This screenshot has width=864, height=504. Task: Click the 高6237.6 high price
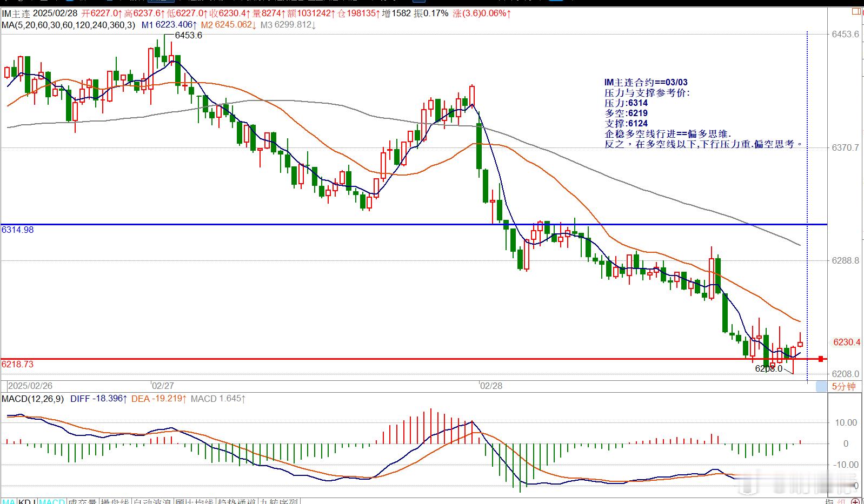pos(145,14)
